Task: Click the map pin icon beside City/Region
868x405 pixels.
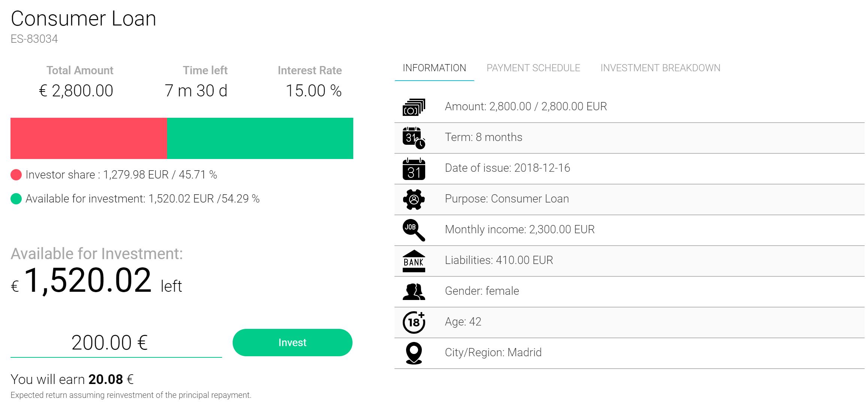Action: click(x=414, y=353)
